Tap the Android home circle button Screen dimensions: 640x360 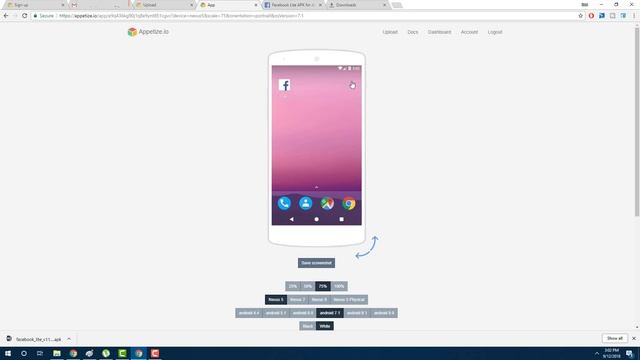click(316, 219)
